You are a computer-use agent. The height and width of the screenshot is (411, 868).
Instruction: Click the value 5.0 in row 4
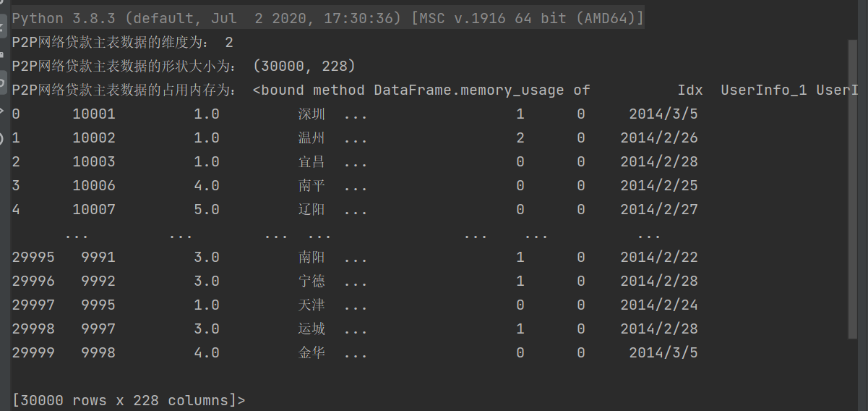[x=206, y=210]
